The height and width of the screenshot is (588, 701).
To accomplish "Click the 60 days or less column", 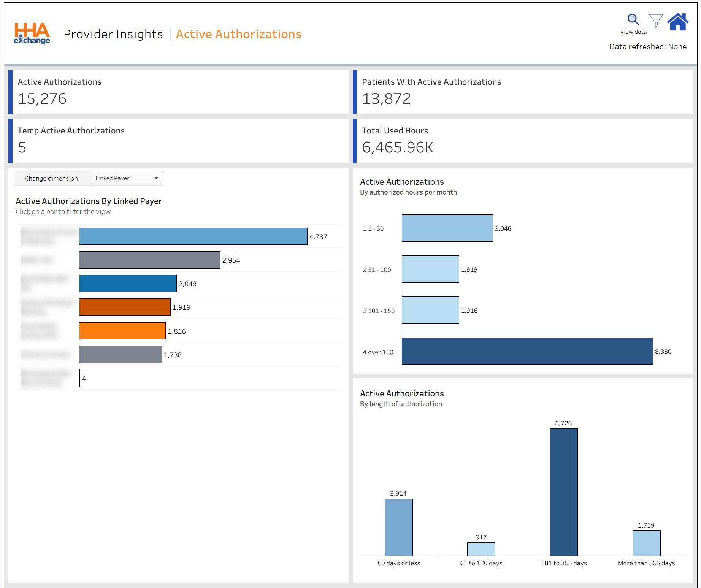I will coord(398,527).
